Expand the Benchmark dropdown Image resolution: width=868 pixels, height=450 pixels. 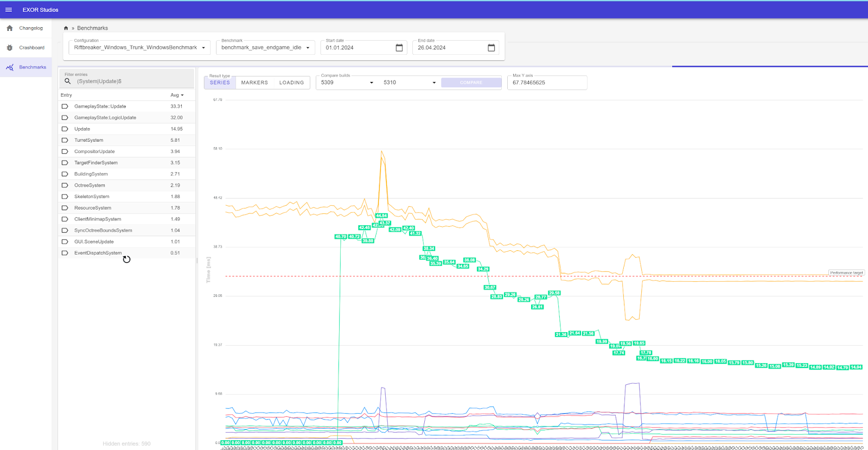tap(308, 48)
